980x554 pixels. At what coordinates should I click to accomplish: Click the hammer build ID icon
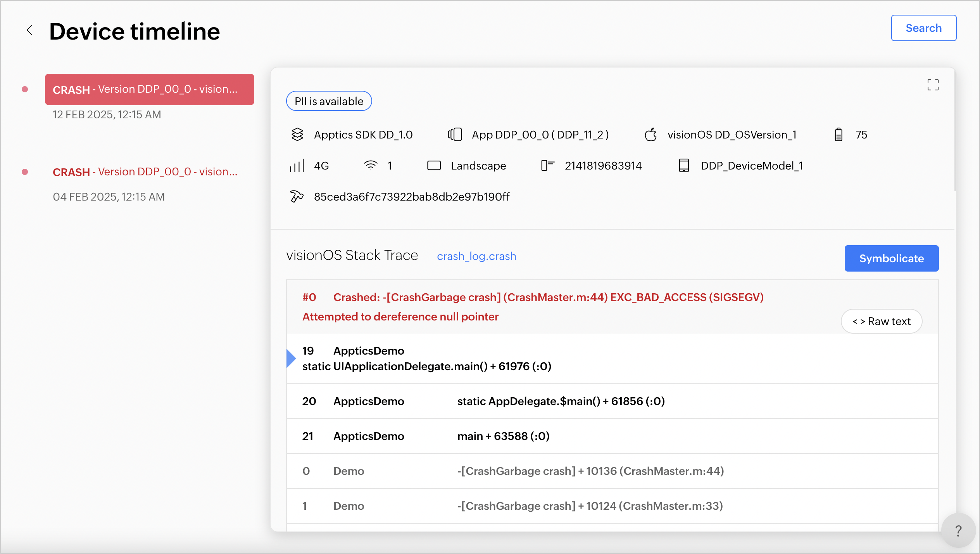[297, 197]
